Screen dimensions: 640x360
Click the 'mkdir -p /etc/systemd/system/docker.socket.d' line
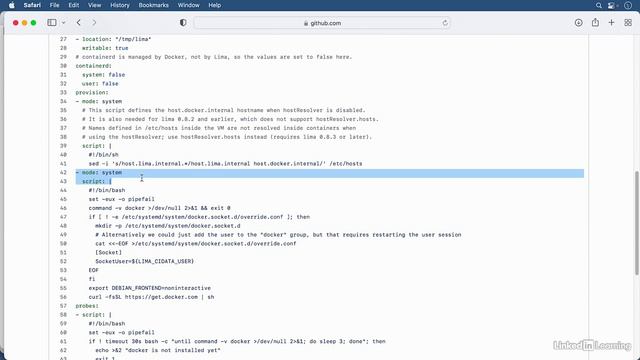pyautogui.click(x=168, y=226)
